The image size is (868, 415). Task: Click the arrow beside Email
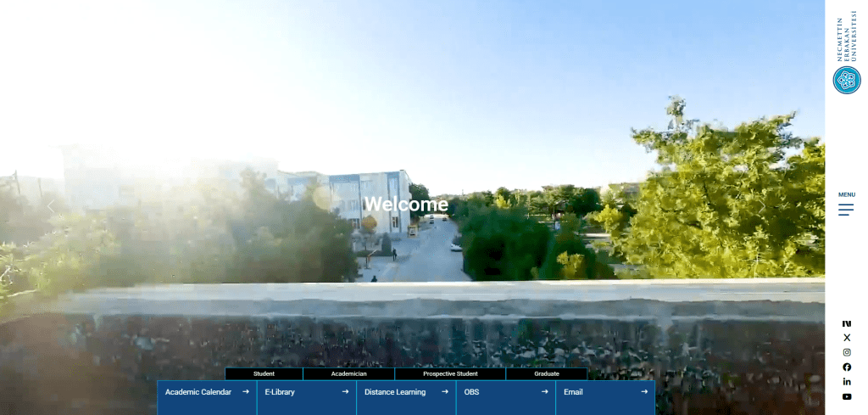pos(644,392)
